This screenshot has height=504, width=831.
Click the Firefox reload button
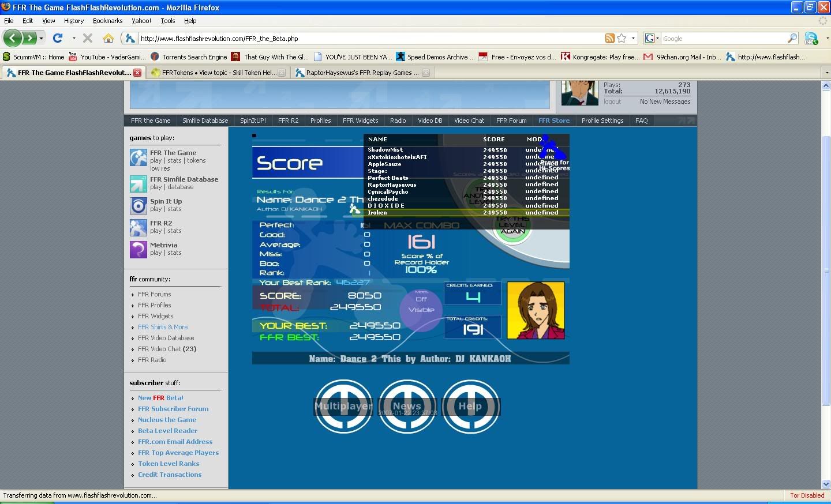tap(57, 38)
